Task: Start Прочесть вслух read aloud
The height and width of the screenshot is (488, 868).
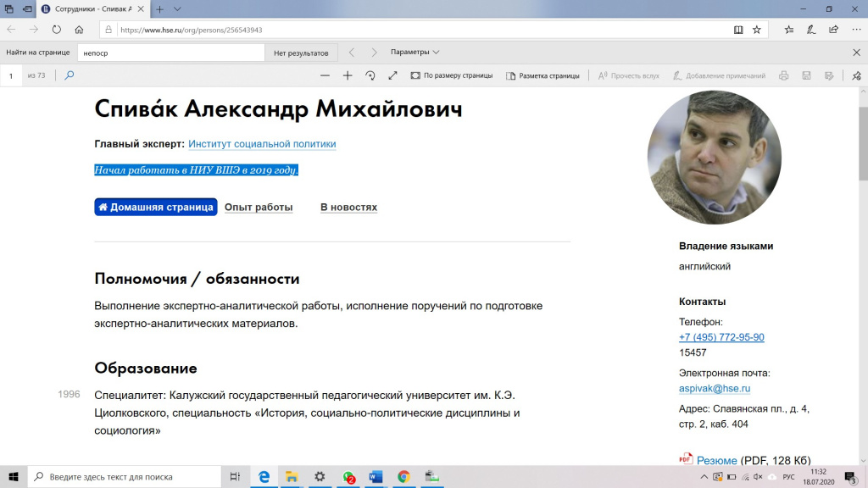Action: (629, 75)
